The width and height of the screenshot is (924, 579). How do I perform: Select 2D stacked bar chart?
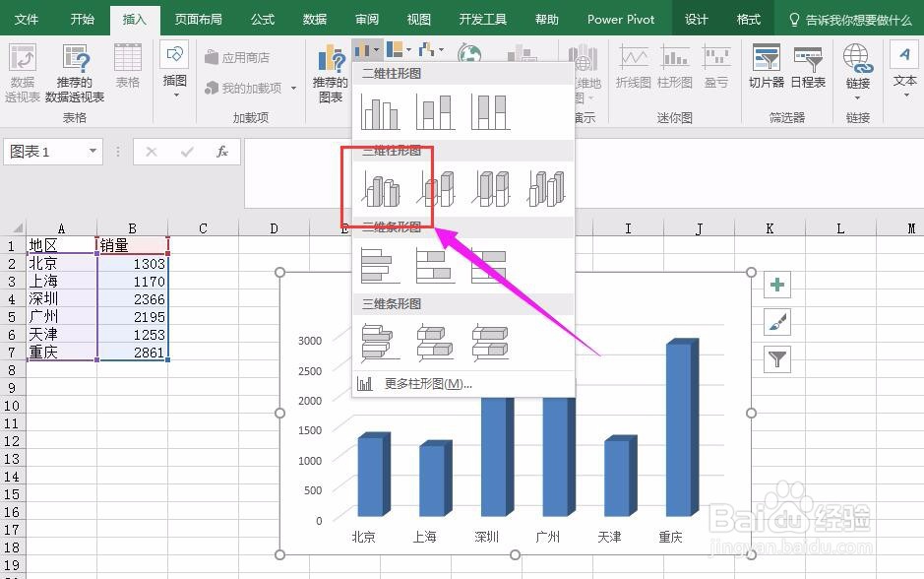[x=435, y=265]
